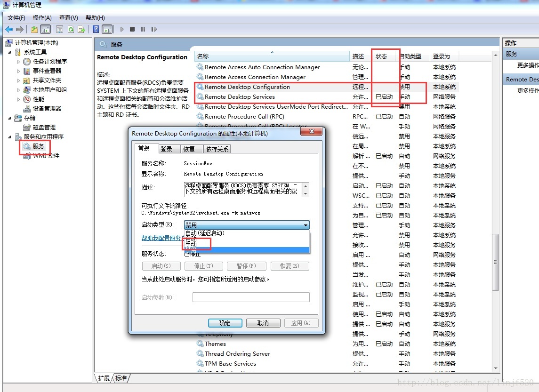
Task: Open the 启动类型 combo box arrow
Action: (x=305, y=225)
